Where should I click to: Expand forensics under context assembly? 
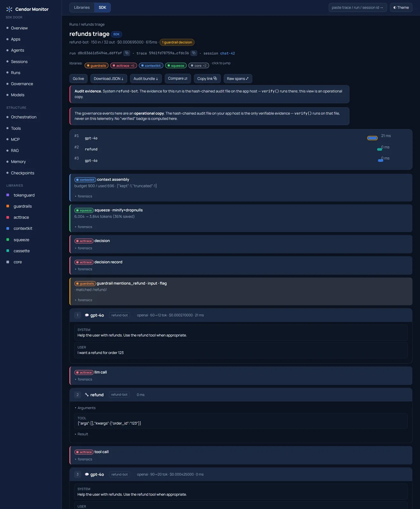pos(83,196)
